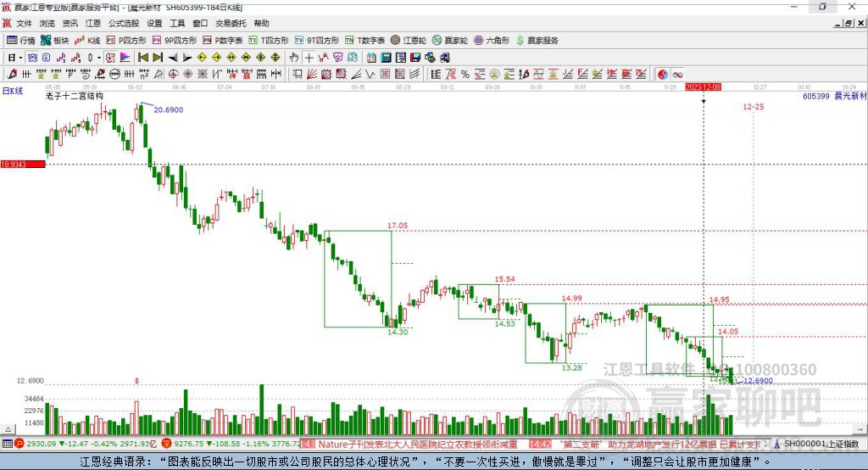Click the 老子十二宫结构 indicator label
868x470 pixels.
pos(75,96)
